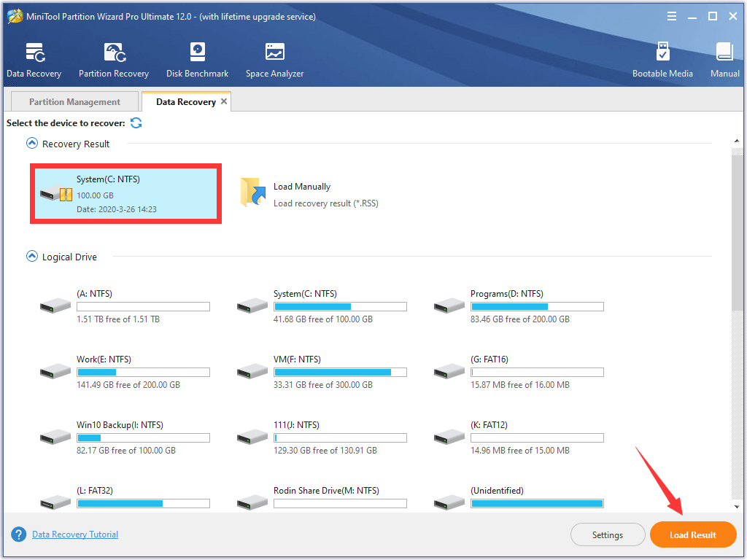
Task: Click the '15.87 MB free of 16.00 MB' text
Action: point(519,385)
